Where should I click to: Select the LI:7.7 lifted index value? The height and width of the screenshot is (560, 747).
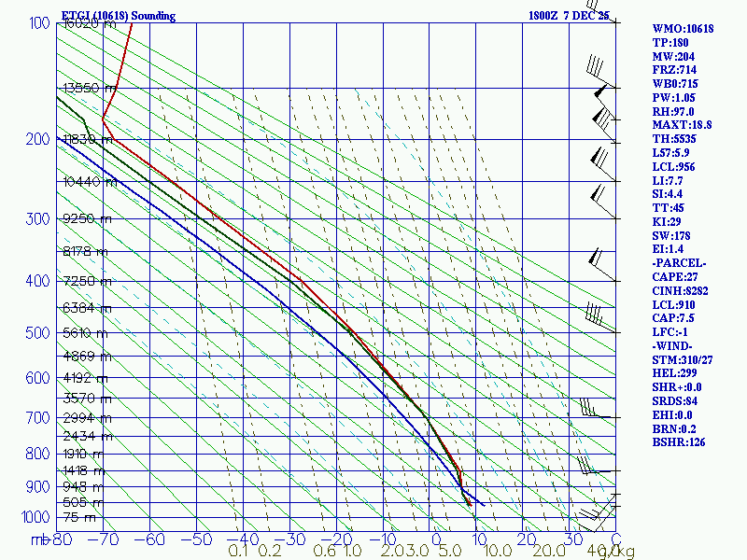point(668,180)
